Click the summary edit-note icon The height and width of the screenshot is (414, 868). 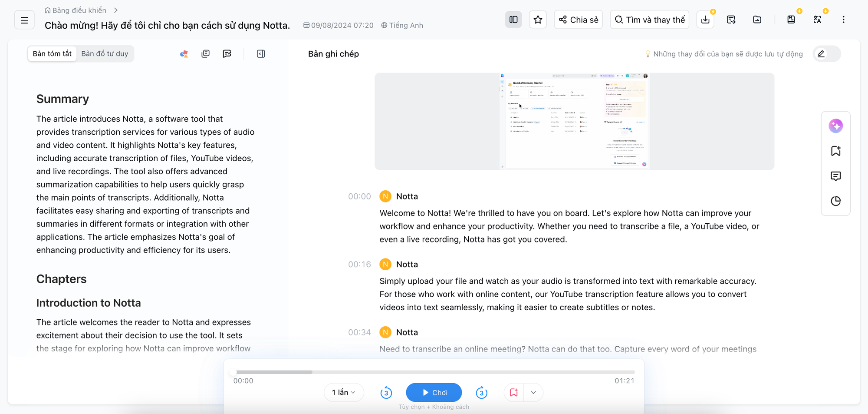click(227, 54)
